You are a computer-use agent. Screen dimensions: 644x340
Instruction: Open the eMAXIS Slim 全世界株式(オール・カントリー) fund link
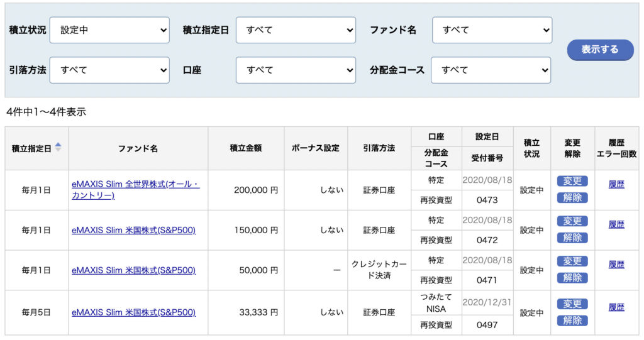tap(136, 190)
